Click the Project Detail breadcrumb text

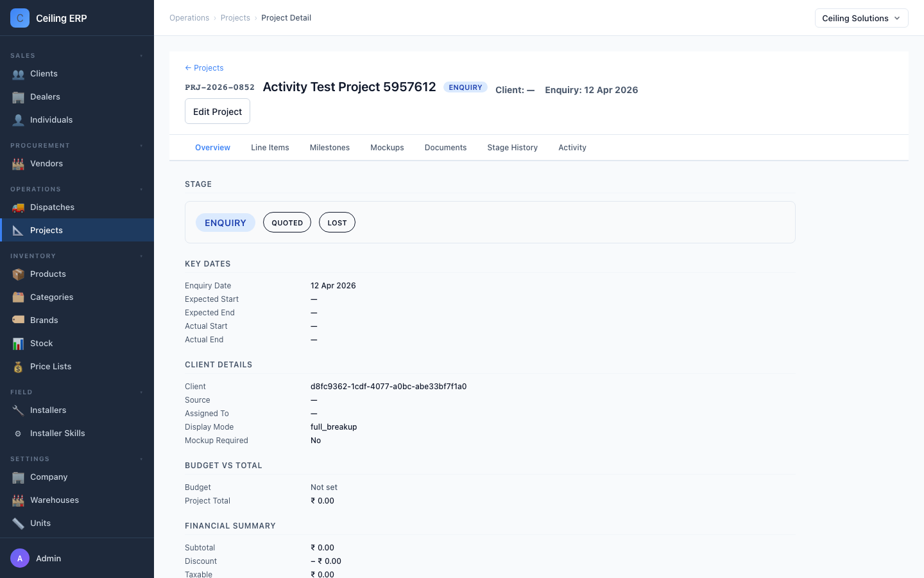286,18
